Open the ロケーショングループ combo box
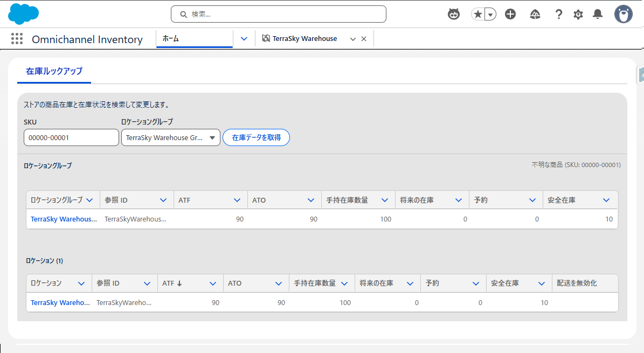This screenshot has width=644, height=353. (170, 137)
